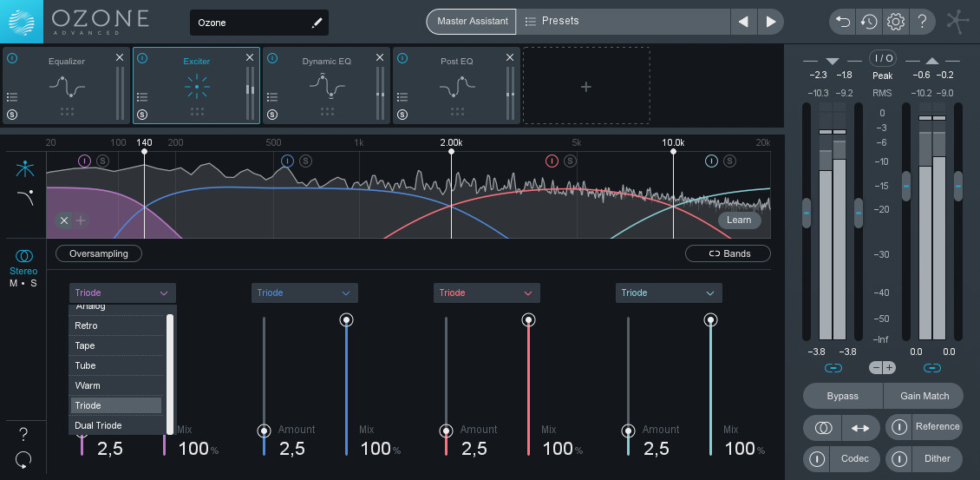Toggle the red band power button
This screenshot has height=480, width=980.
pos(552,161)
